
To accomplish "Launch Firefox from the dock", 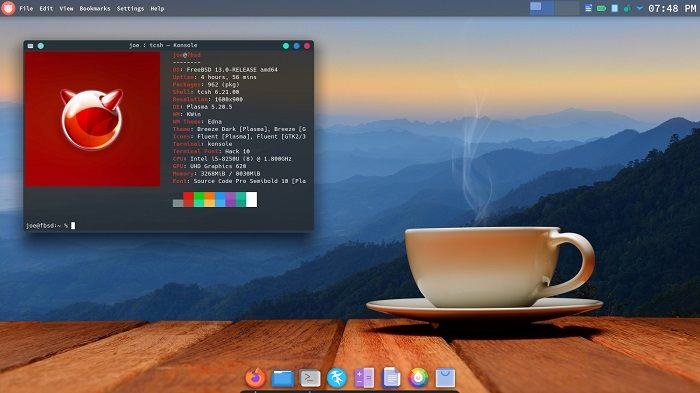I will 255,378.
